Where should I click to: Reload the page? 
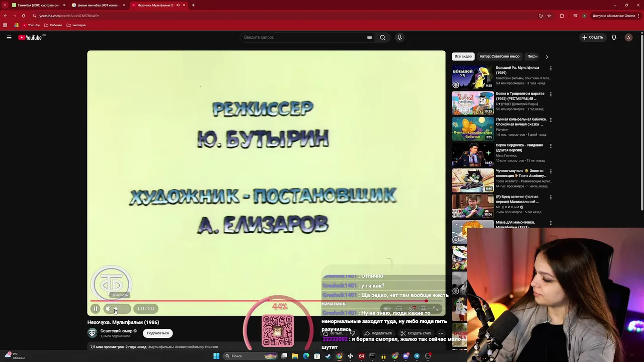23,16
